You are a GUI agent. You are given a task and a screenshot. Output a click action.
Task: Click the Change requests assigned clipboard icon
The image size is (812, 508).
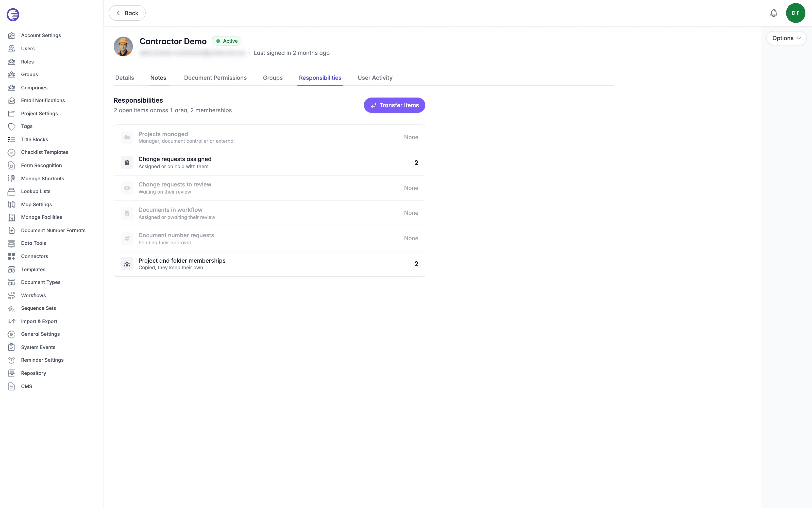click(127, 163)
